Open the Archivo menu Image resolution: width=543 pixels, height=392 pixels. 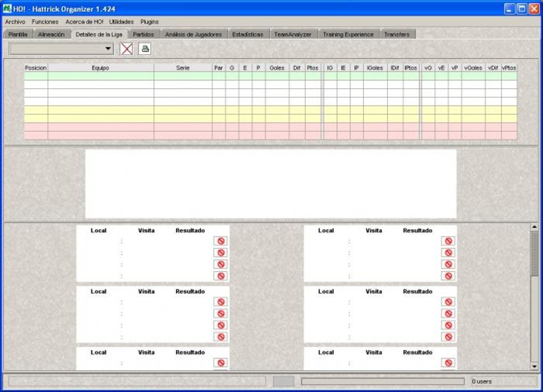click(15, 22)
